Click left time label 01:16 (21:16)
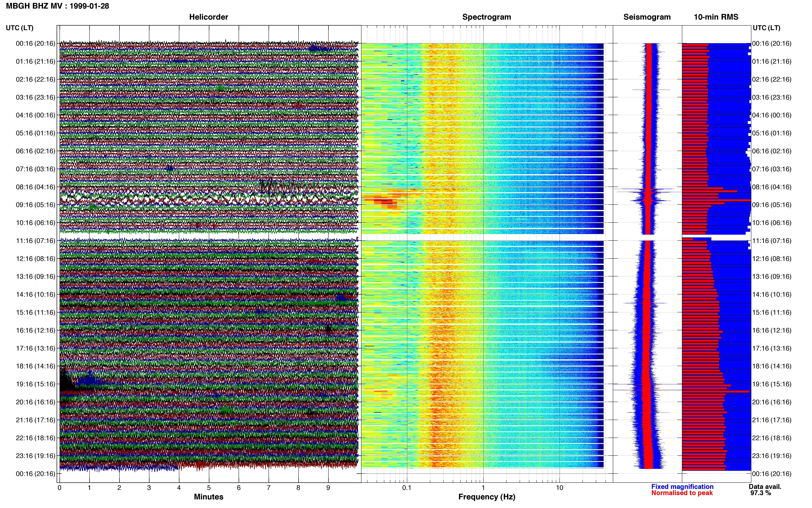 click(x=36, y=61)
